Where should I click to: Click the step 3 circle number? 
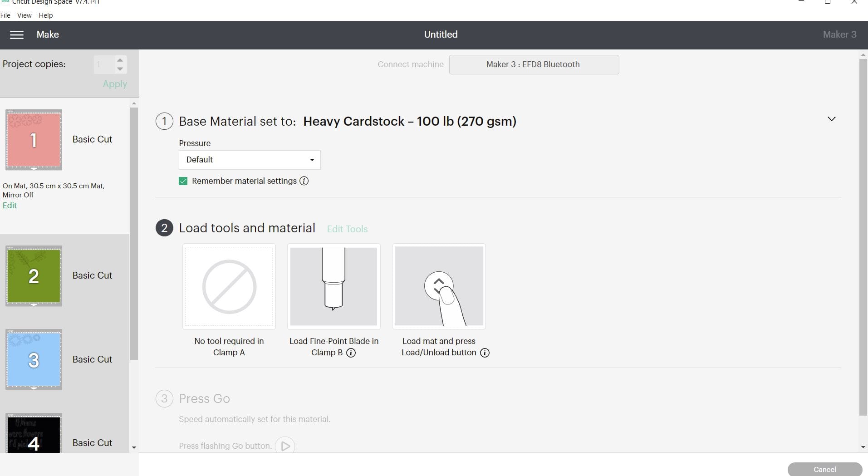(x=164, y=399)
